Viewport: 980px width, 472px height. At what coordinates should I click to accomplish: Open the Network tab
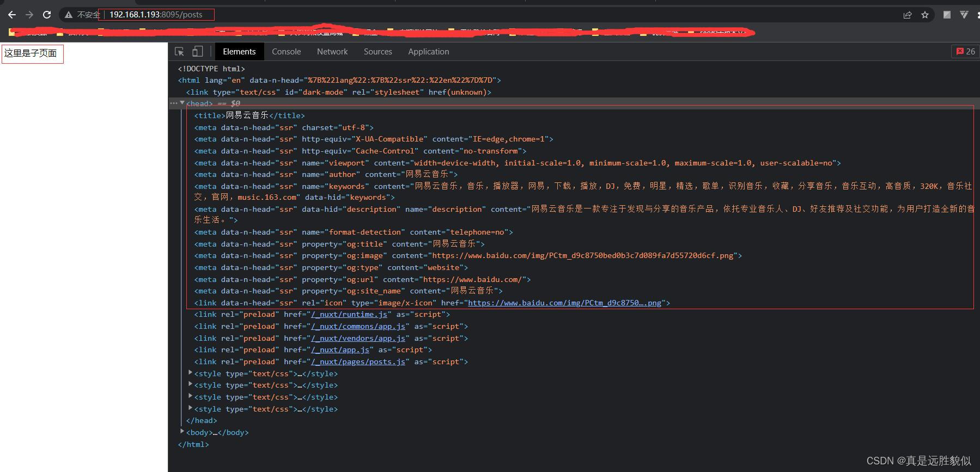point(332,51)
